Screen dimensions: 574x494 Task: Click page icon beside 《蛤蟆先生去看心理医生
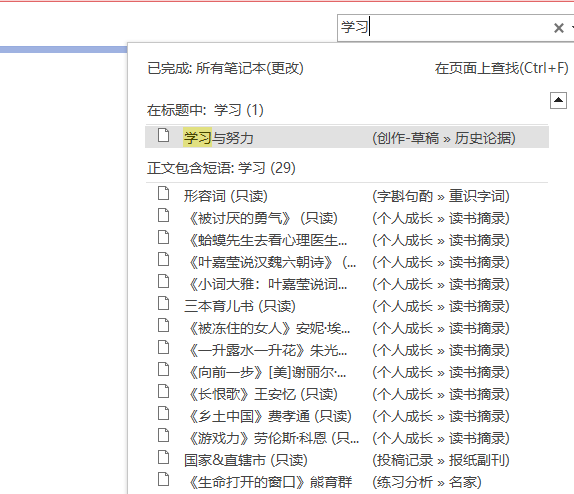[x=163, y=237]
